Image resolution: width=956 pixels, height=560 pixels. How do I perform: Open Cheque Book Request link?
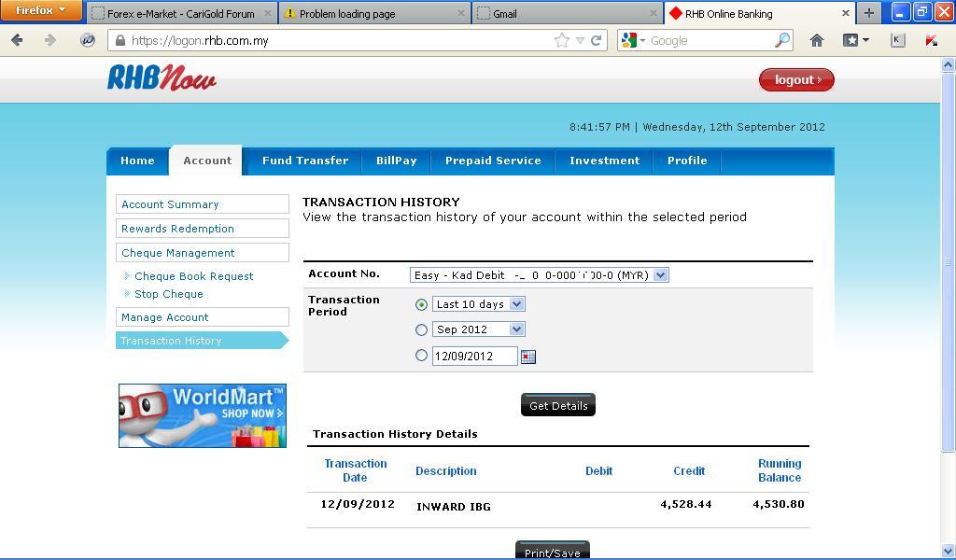tap(193, 276)
